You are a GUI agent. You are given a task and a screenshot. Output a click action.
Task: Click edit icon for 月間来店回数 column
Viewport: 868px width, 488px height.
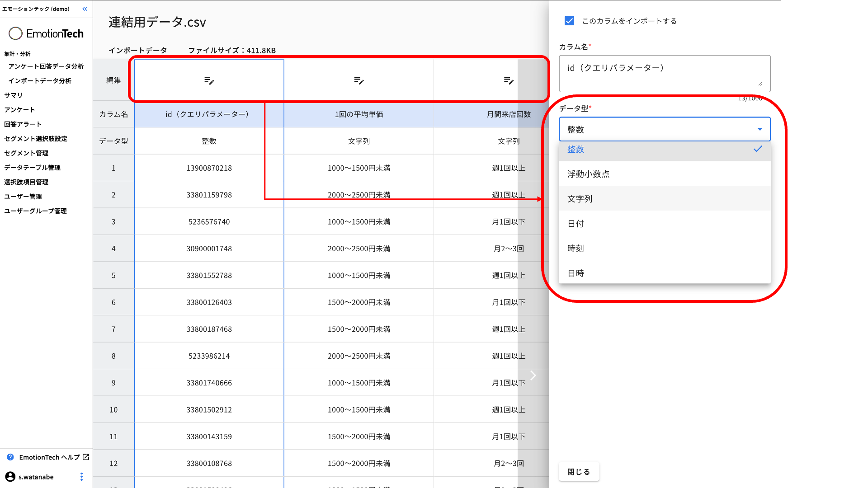coord(509,80)
